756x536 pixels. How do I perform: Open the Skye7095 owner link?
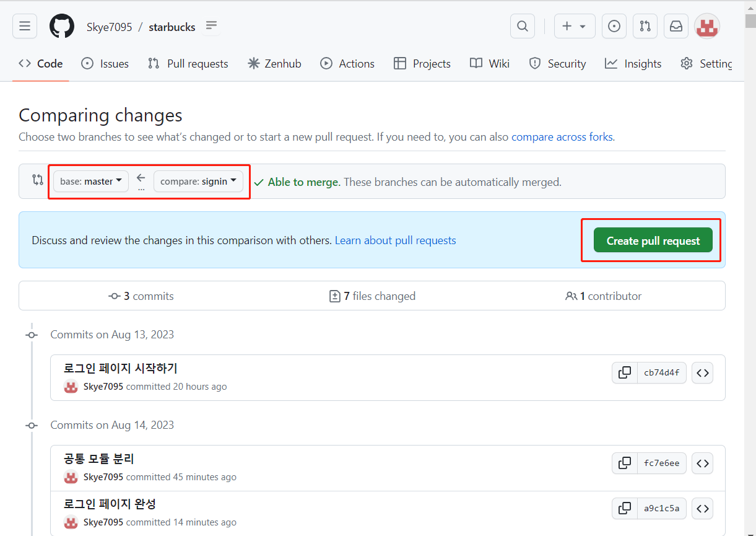[x=110, y=27]
